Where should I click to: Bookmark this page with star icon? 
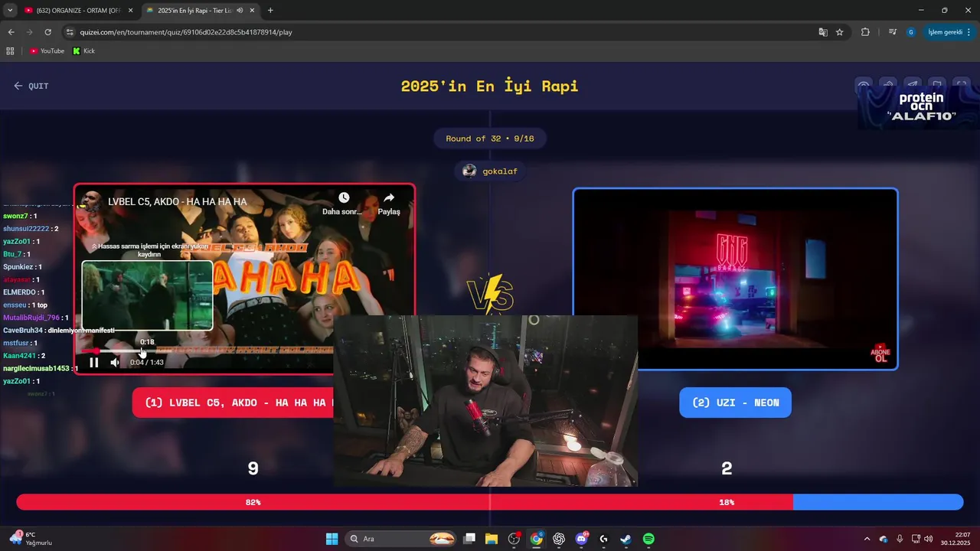point(840,32)
